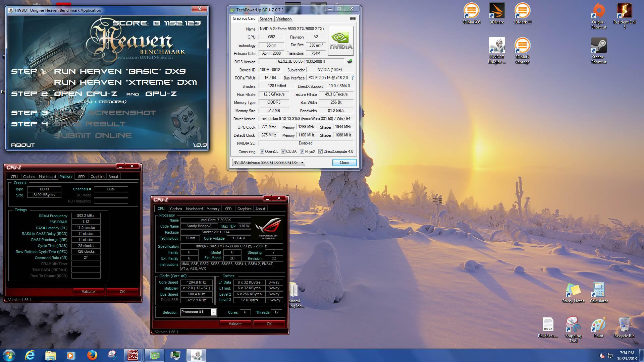Viewport: 644px width, 362px height.
Task: Click the Close button in GPU-Z
Action: [344, 163]
